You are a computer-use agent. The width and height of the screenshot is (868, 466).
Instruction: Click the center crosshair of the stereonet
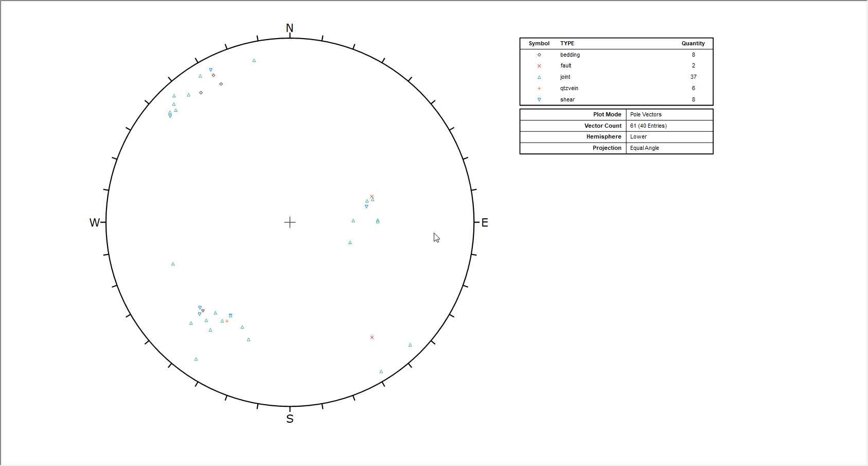pyautogui.click(x=290, y=222)
